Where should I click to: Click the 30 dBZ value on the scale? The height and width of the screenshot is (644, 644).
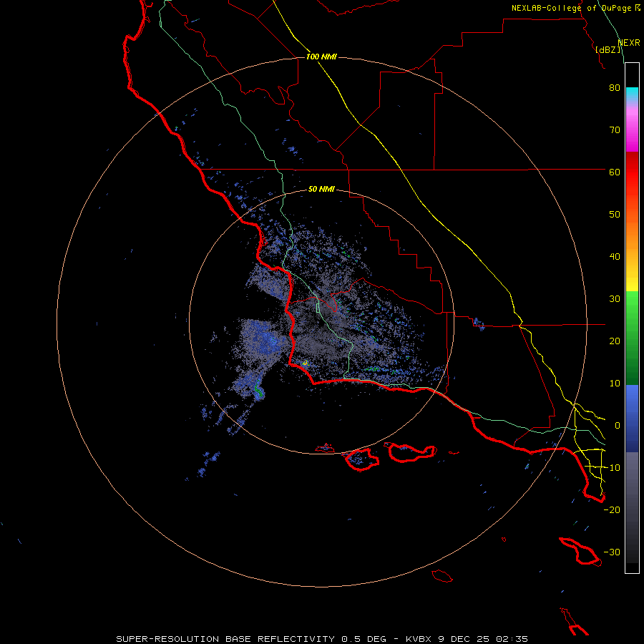tap(615, 299)
